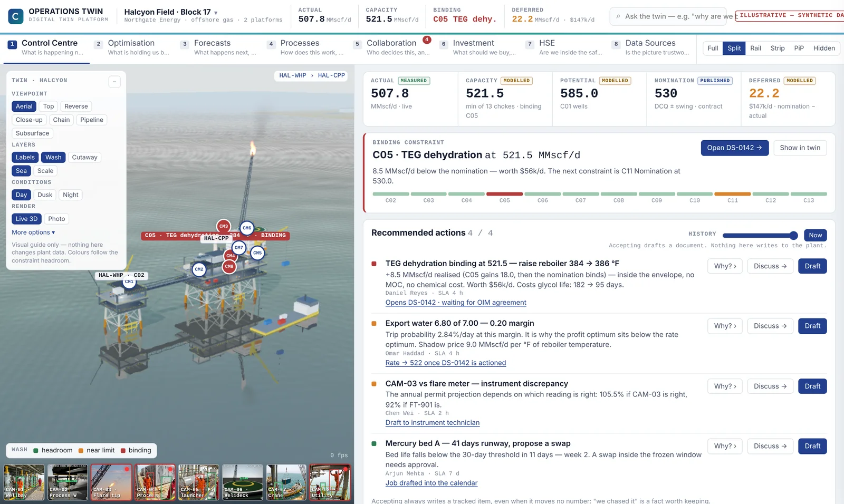Select the CM2 camera marker in twin
844x504 pixels.
pos(199,269)
